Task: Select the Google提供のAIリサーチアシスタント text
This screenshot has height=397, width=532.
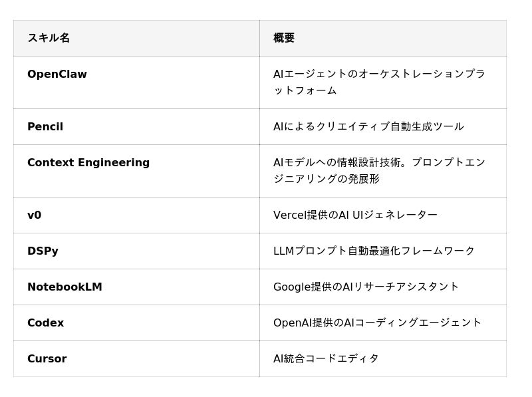Action: click(x=366, y=287)
